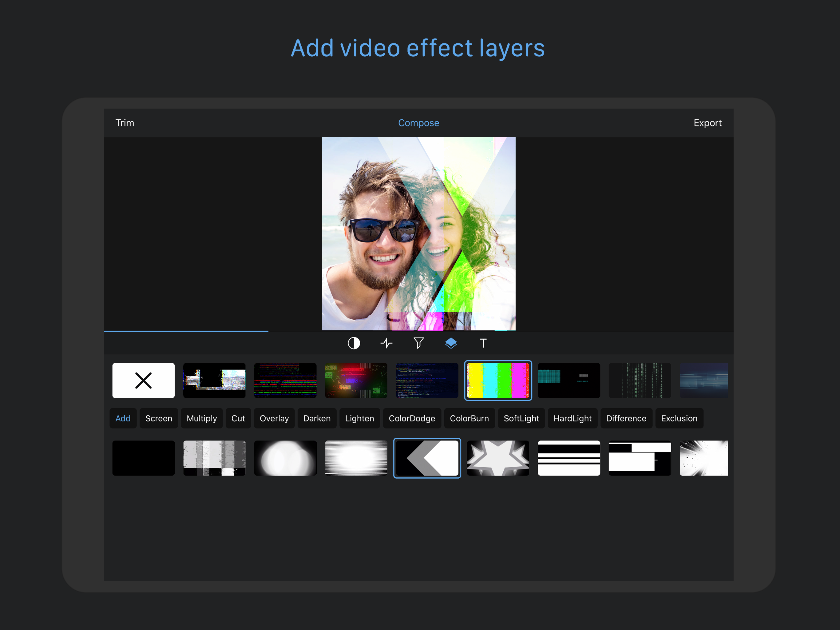Select the waveform effects icon
Image resolution: width=840 pixels, height=630 pixels.
[386, 343]
